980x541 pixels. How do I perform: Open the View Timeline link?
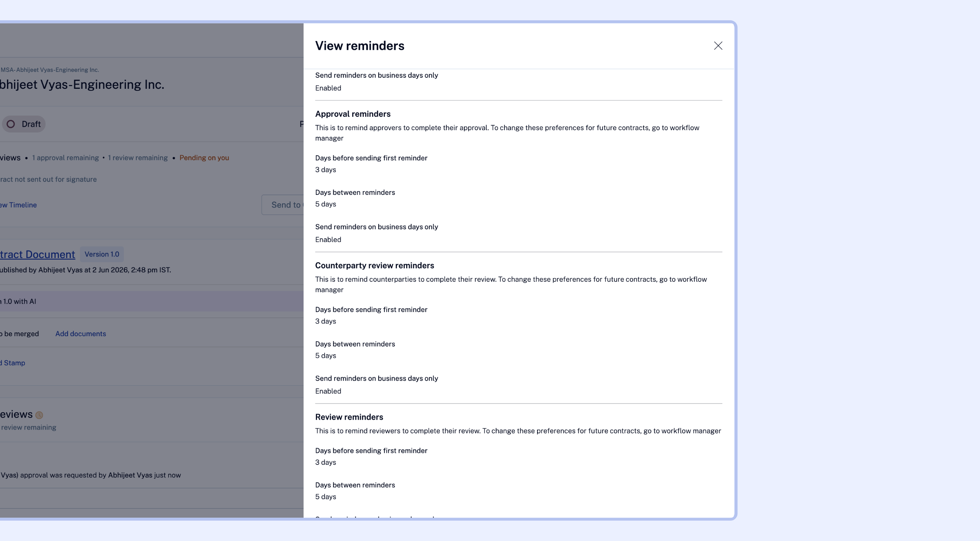pos(18,205)
